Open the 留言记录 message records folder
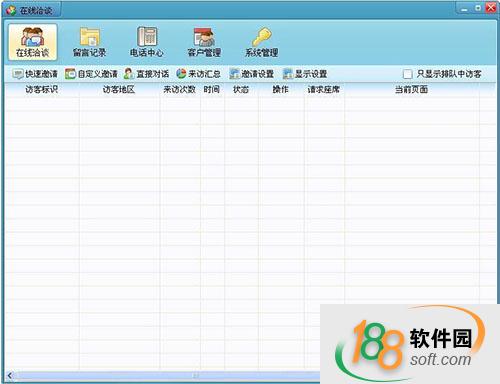The height and width of the screenshot is (384, 500). [89, 42]
